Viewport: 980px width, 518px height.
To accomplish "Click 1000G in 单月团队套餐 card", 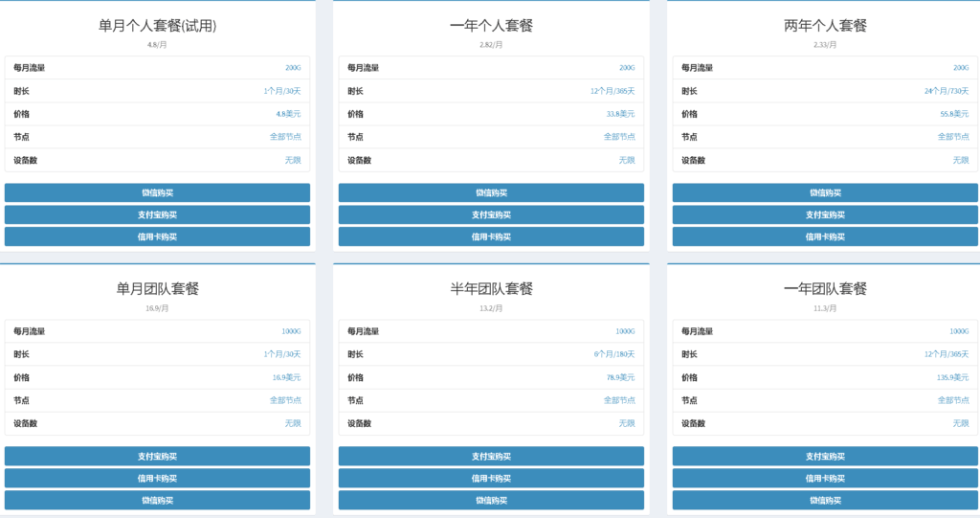I will click(x=291, y=331).
